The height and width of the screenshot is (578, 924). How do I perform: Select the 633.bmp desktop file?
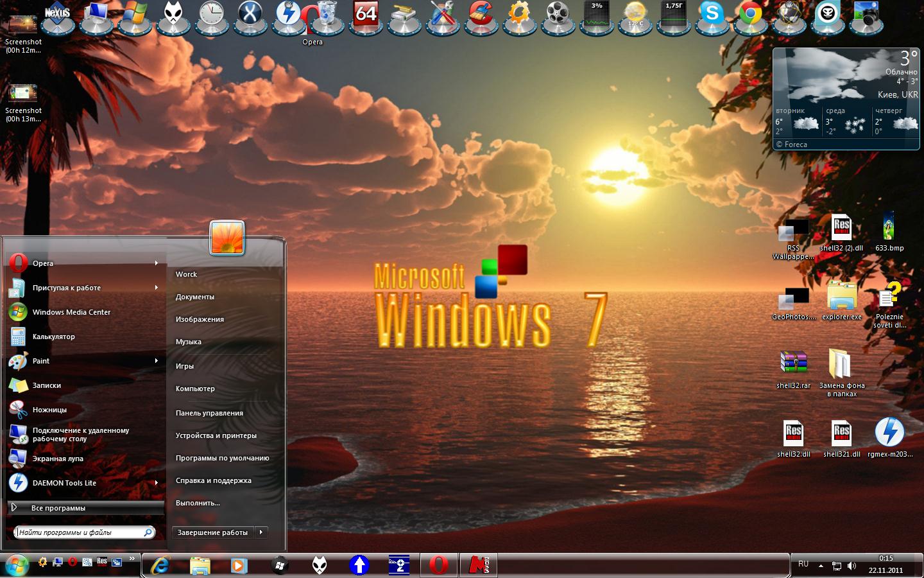point(889,231)
